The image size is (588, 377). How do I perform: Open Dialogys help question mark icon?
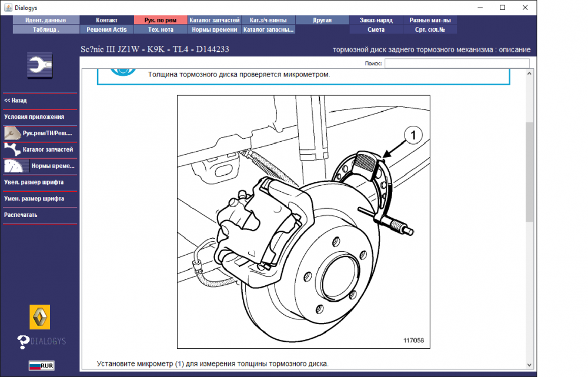pos(24,342)
